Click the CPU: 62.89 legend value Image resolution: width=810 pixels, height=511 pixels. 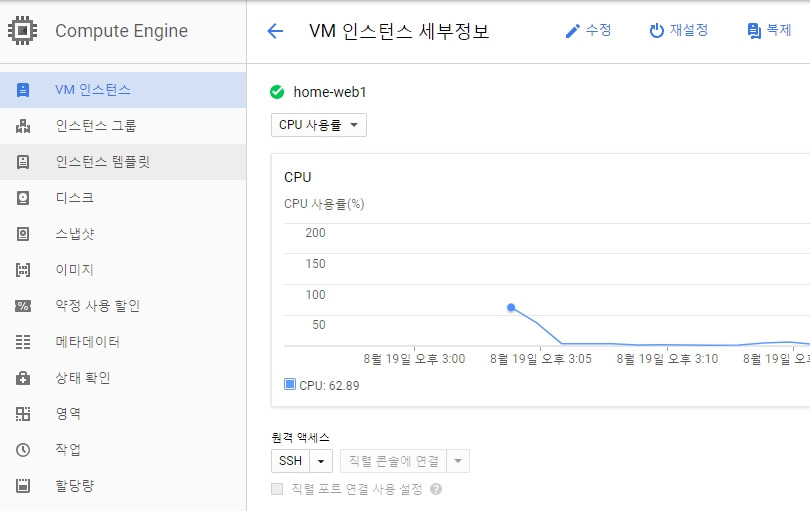click(x=329, y=385)
